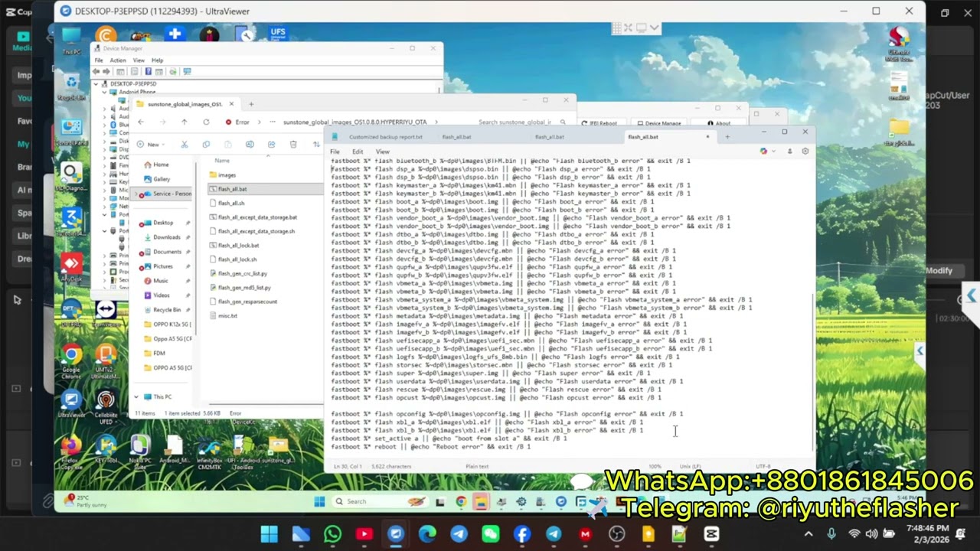Close the sunstone_global_images Explorer tab
This screenshot has width=980, height=551.
pyautogui.click(x=231, y=104)
